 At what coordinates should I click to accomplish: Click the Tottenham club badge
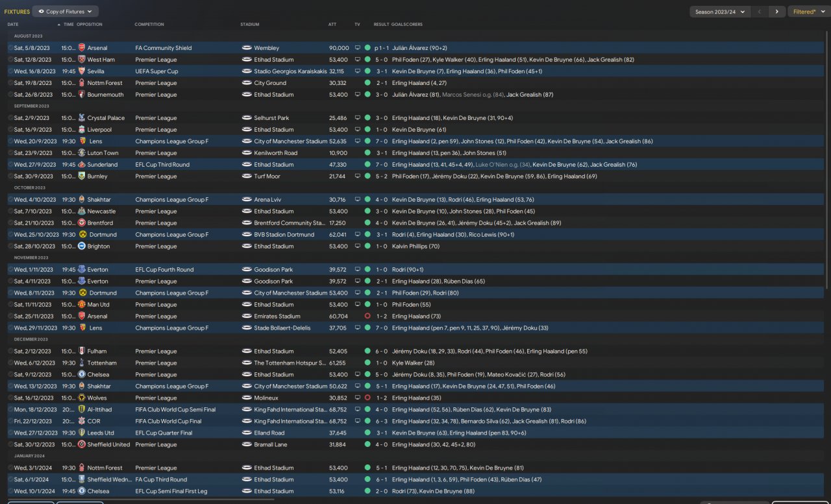pos(81,363)
